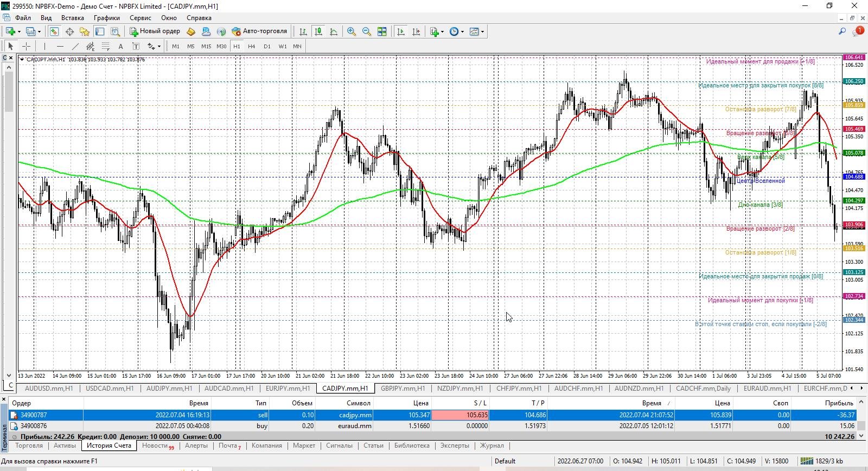Image resolution: width=868 pixels, height=471 pixels.
Task: Click the tile windows icon
Action: tap(382, 31)
